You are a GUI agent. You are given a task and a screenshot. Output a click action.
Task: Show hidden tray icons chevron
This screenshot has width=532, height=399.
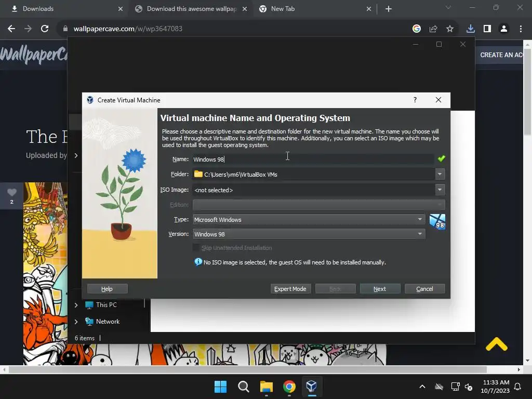(422, 387)
